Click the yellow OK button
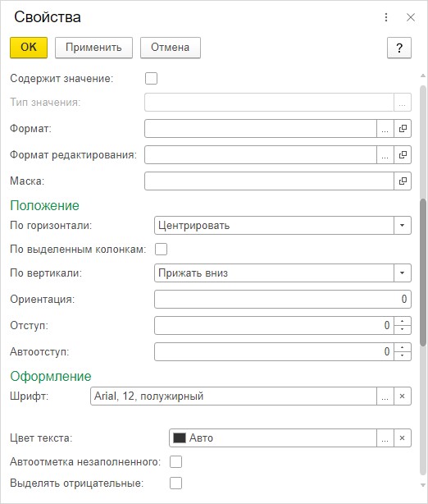Image resolution: width=428 pixels, height=504 pixels. (x=29, y=48)
